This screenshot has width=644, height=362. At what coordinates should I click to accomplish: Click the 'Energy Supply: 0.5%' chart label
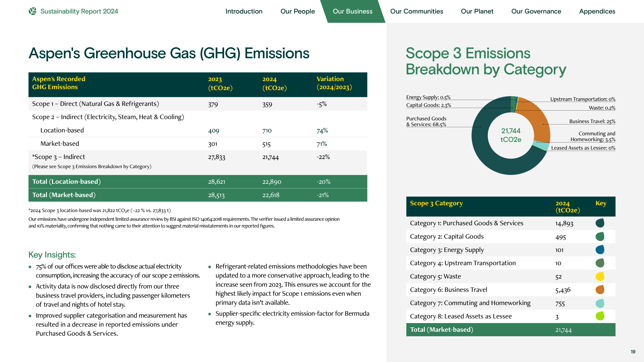click(x=428, y=97)
